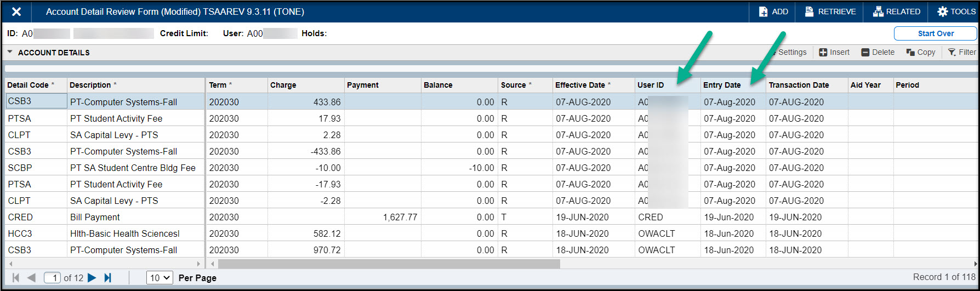Click the horizontal scrollbar of the data grid
The width and height of the screenshot is (980, 291).
tap(389, 264)
